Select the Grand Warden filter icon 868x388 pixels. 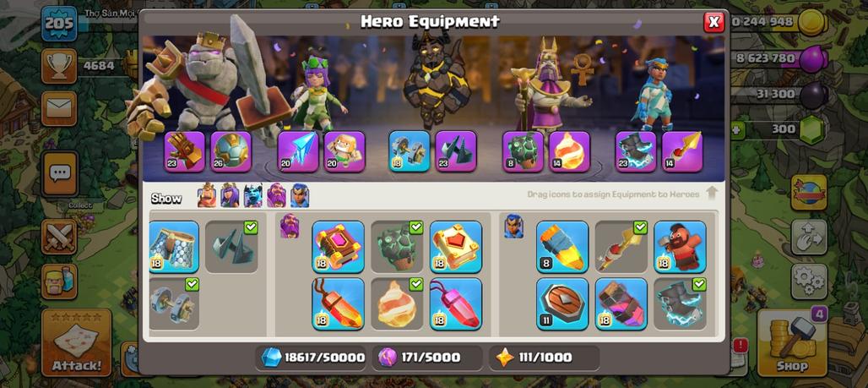(276, 195)
